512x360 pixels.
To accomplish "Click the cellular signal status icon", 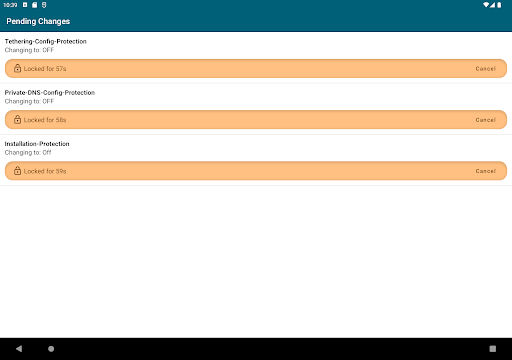I will (x=492, y=5).
